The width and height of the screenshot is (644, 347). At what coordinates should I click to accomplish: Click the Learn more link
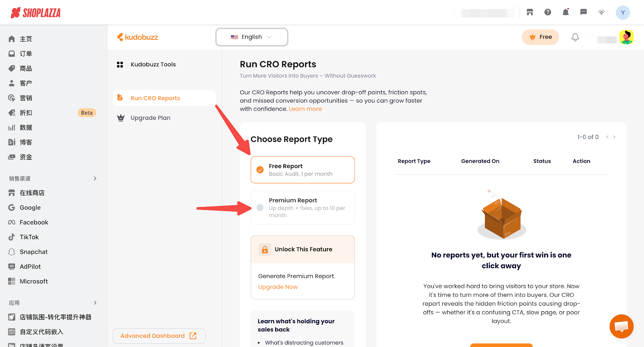pyautogui.click(x=305, y=109)
